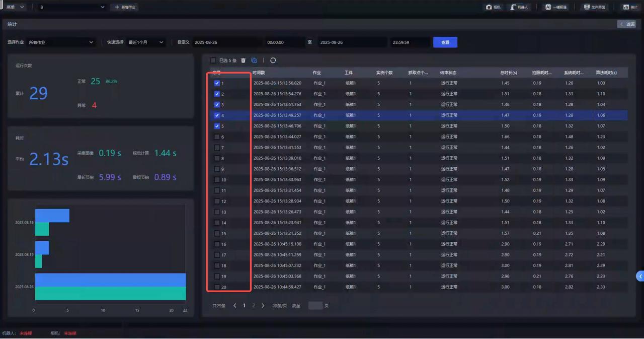Click the 2025.08.26 blue chart bar
The image size is (644, 339).
(x=110, y=280)
